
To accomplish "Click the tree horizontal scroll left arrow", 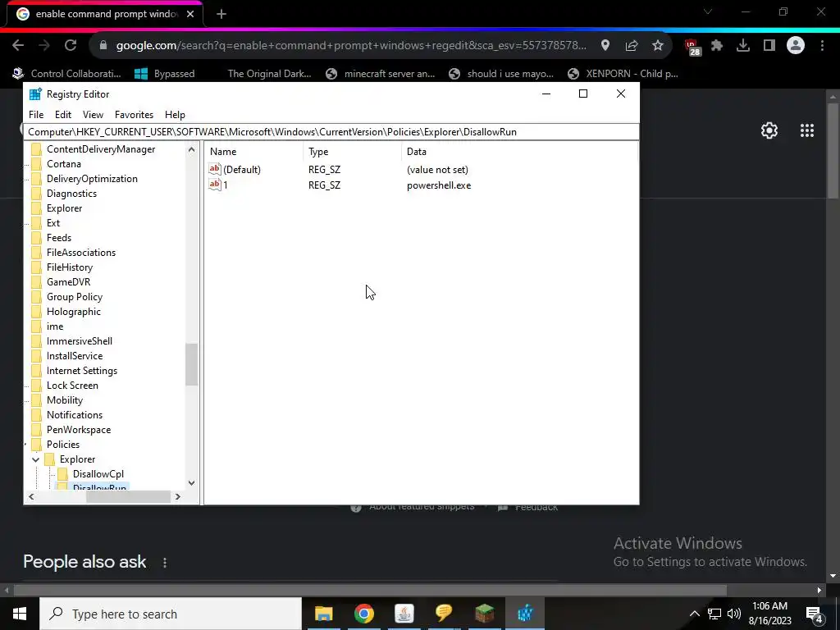I will click(31, 496).
